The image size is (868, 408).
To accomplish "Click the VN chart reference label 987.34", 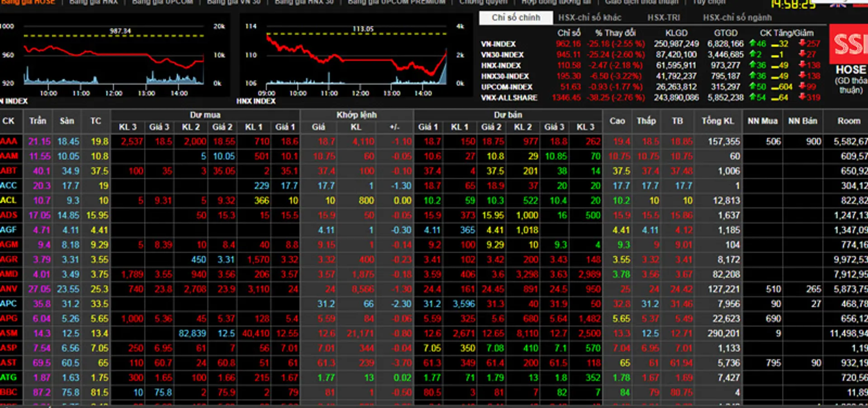I will point(120,31).
